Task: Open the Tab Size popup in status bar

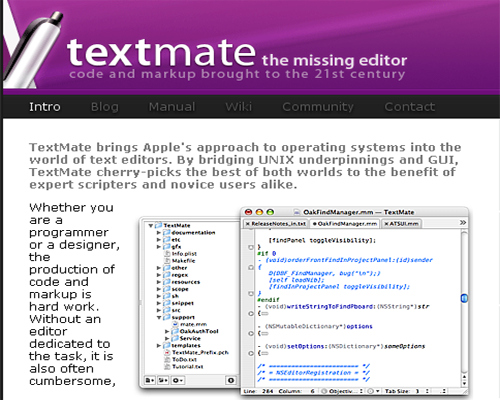Action: (407, 391)
